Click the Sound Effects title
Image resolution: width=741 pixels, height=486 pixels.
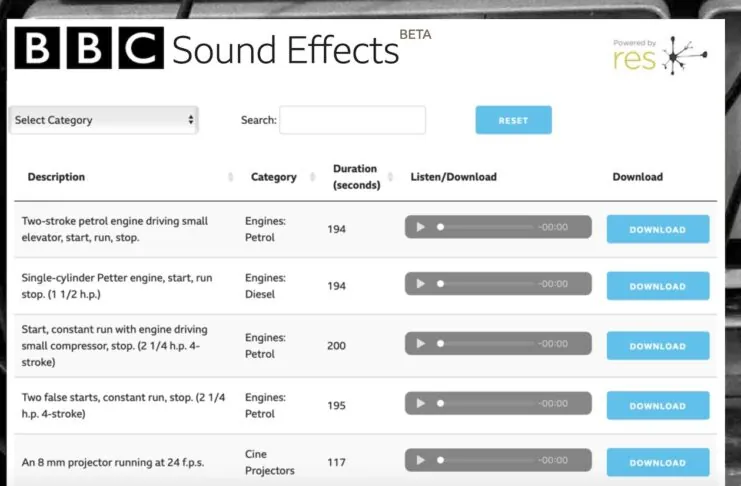pos(285,50)
